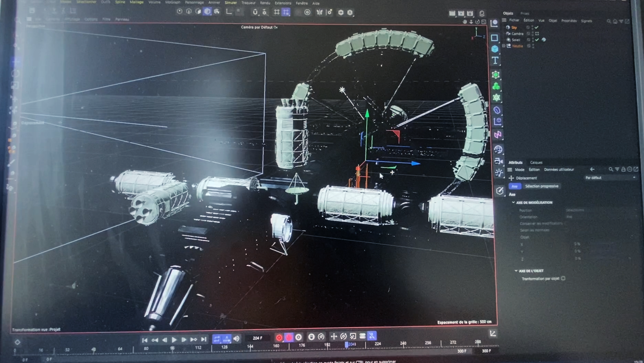644x363 pixels.
Task: Click the Axe button
Action: [x=514, y=186]
